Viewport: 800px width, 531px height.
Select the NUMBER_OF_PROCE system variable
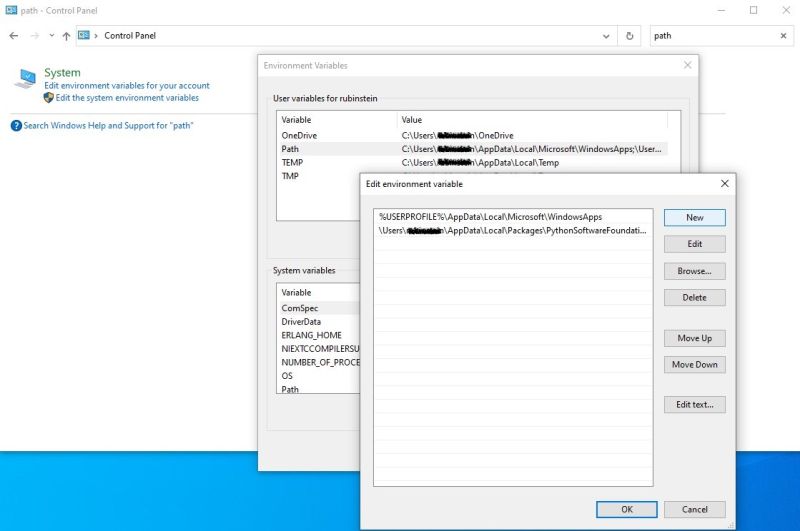(319, 362)
